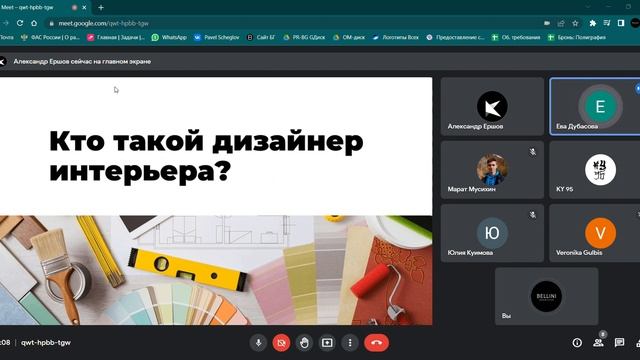This screenshot has width=640, height=360.
Task: Open the Логотипы Всех bookmark
Action: [396, 37]
